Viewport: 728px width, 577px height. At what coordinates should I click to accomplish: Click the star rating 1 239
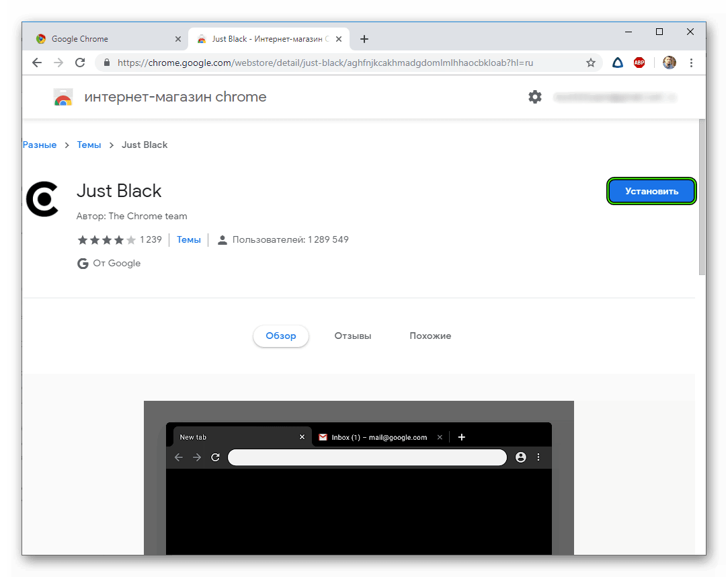click(120, 239)
